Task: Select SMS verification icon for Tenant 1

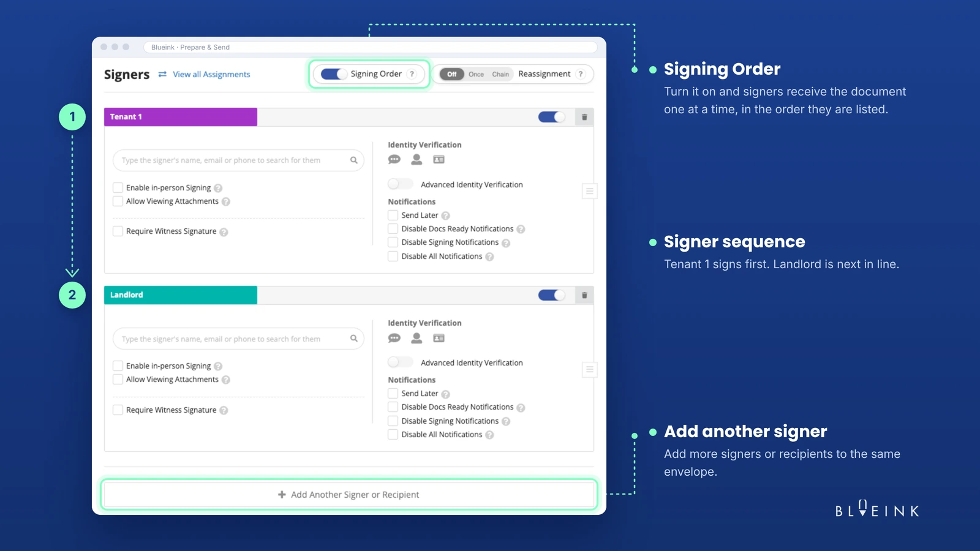Action: (x=394, y=160)
